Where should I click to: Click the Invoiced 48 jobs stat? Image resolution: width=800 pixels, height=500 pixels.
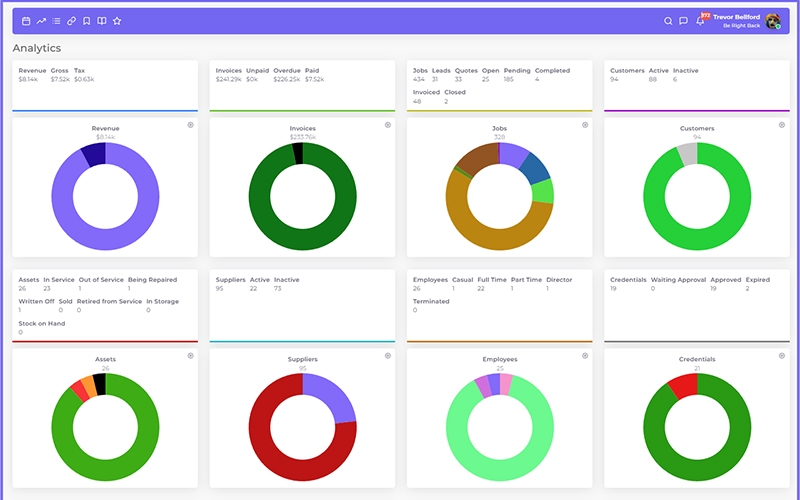(x=426, y=97)
